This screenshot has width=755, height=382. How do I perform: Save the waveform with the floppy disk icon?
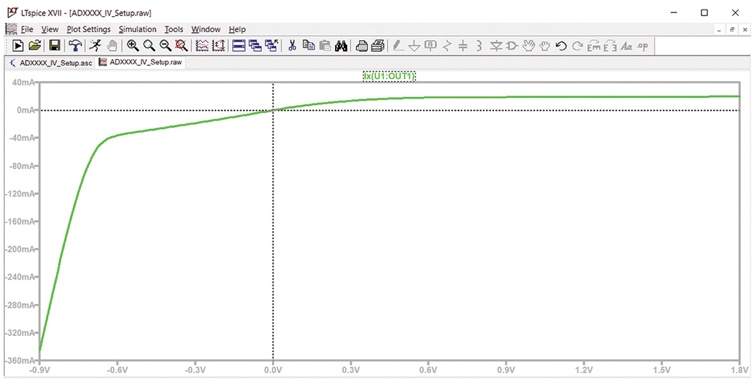(x=54, y=46)
